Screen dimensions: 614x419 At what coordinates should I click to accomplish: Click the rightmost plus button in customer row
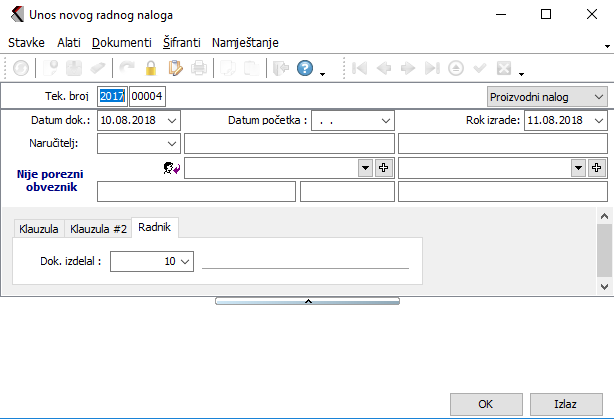point(597,168)
